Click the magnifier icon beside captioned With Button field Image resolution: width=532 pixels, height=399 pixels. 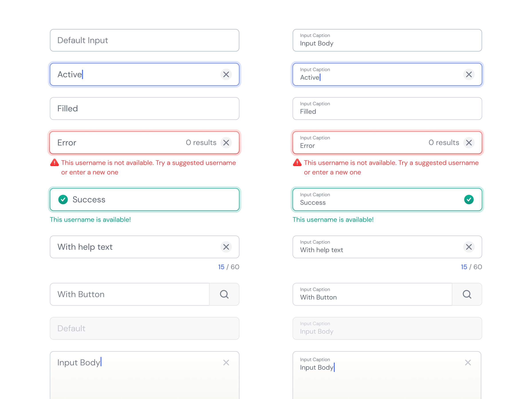(467, 294)
